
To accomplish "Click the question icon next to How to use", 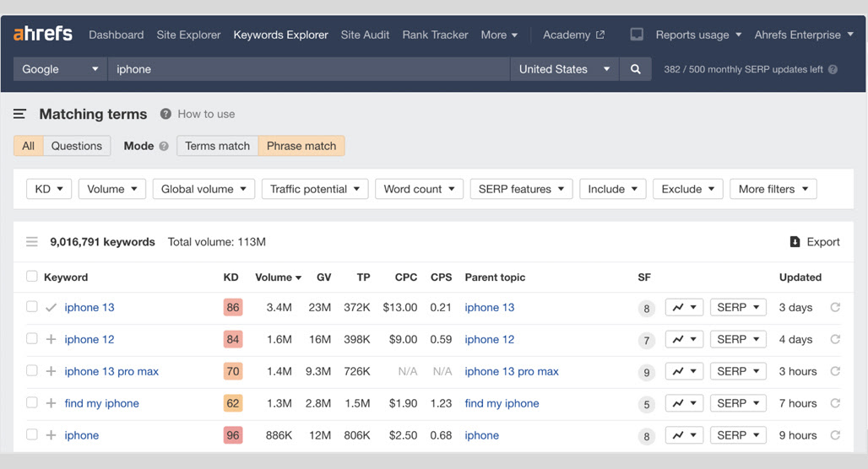I will pos(165,114).
